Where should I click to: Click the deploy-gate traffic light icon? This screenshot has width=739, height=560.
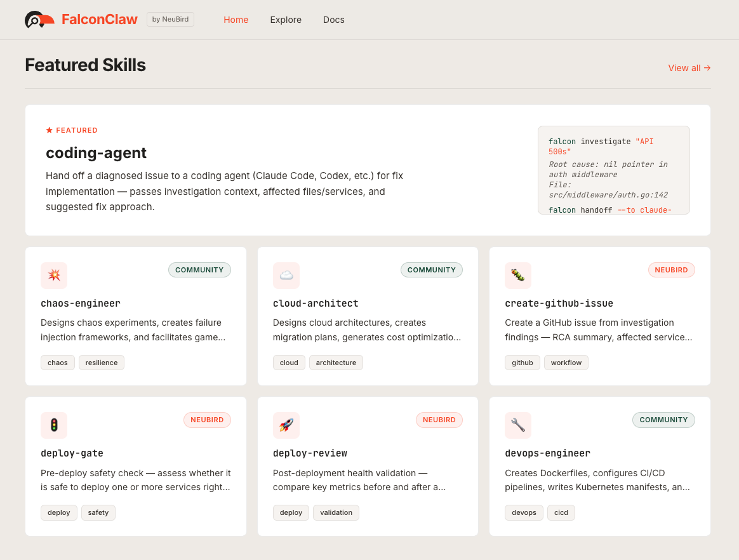point(54,425)
